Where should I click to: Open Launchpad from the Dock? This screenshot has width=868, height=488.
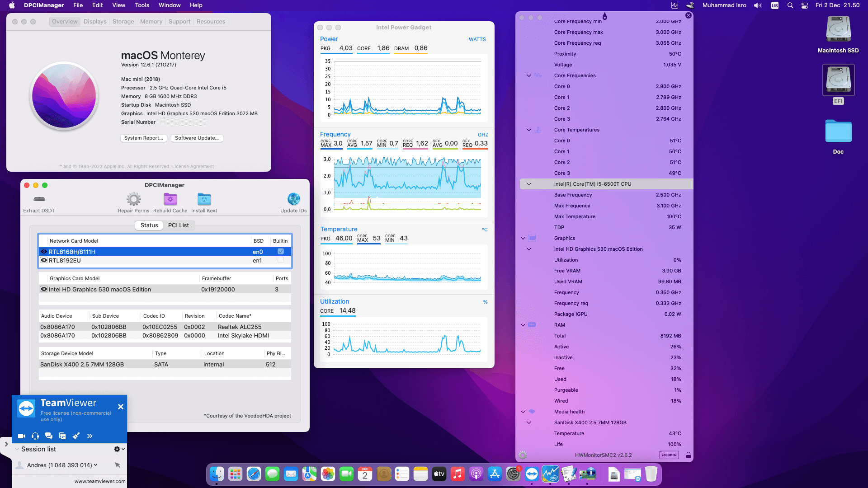point(235,474)
